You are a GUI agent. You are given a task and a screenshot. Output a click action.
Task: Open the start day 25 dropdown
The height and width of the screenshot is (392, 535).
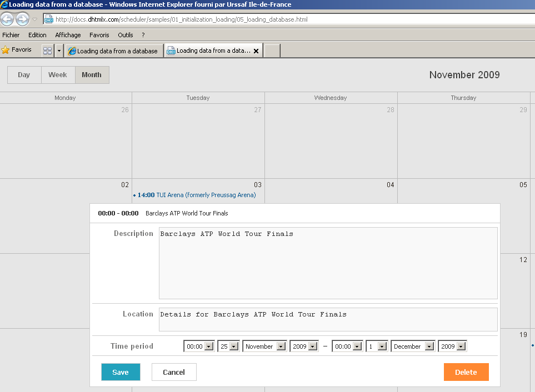(x=228, y=346)
